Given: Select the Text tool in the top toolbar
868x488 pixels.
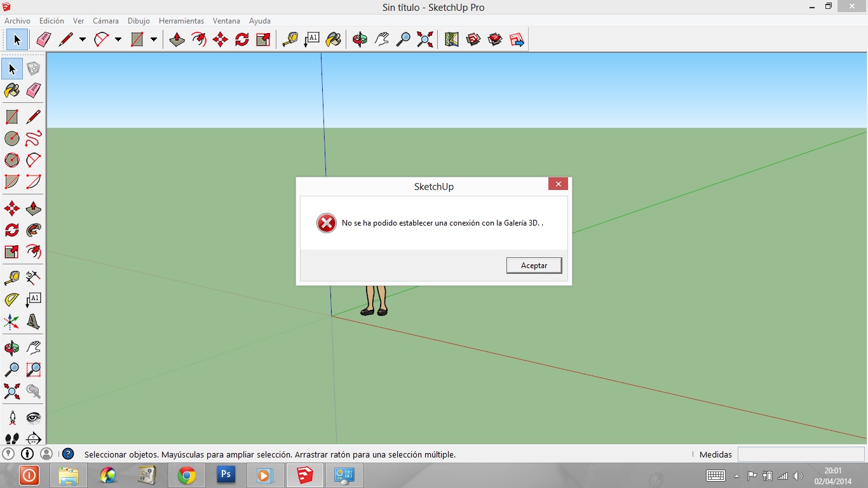Looking at the screenshot, I should point(312,39).
